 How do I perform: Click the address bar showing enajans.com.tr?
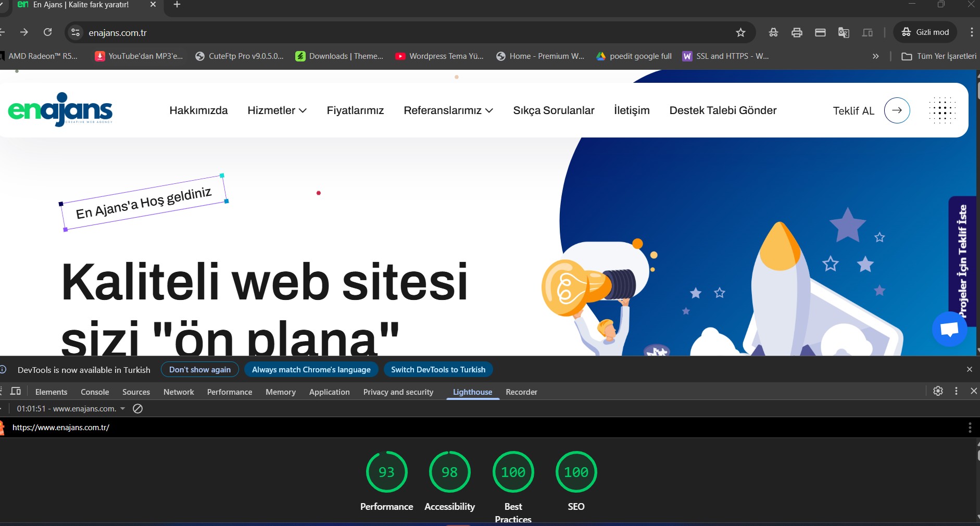point(365,32)
